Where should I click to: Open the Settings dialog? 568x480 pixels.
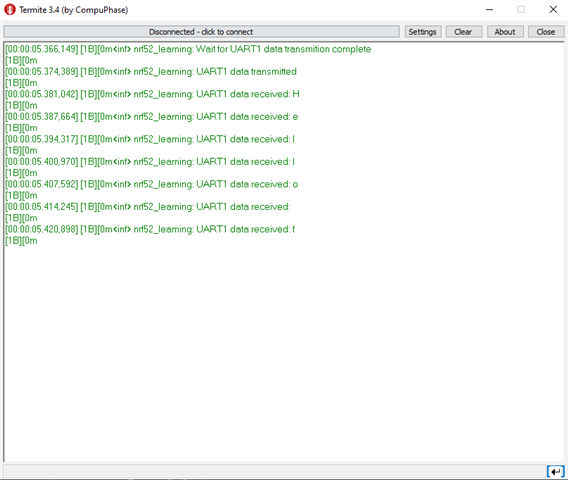(423, 32)
